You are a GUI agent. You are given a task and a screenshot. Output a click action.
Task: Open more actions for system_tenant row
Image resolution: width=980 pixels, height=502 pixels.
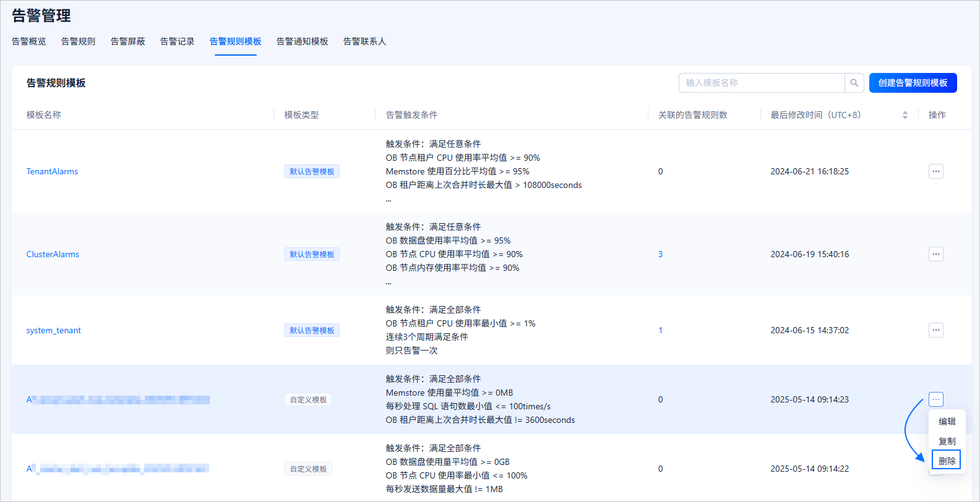pos(936,330)
